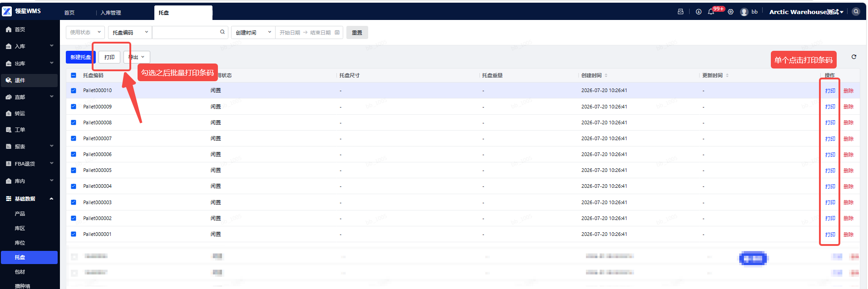Toggle the select-all checkbox in table header

(x=74, y=75)
